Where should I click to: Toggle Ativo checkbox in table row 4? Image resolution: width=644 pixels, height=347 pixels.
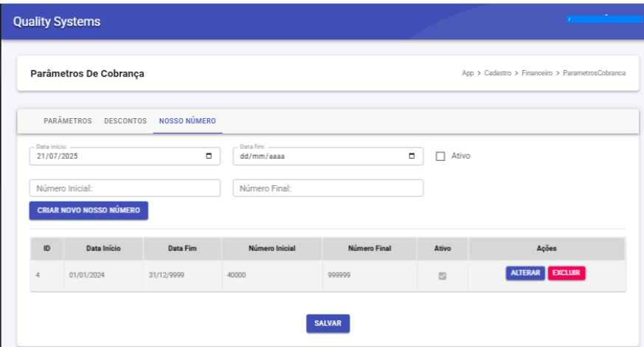[443, 276]
